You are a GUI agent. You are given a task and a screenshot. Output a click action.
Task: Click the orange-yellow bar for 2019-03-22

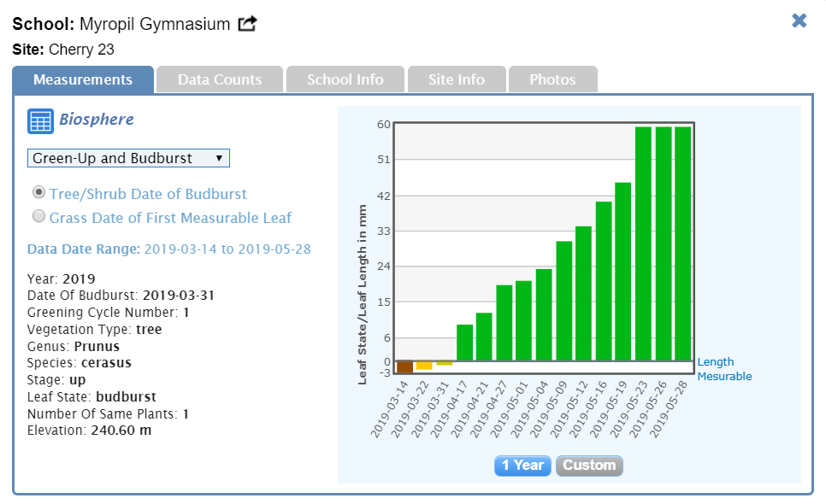click(424, 365)
